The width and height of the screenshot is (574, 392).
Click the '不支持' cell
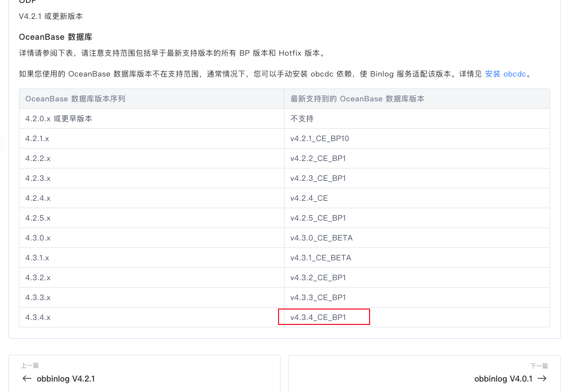tap(417, 118)
